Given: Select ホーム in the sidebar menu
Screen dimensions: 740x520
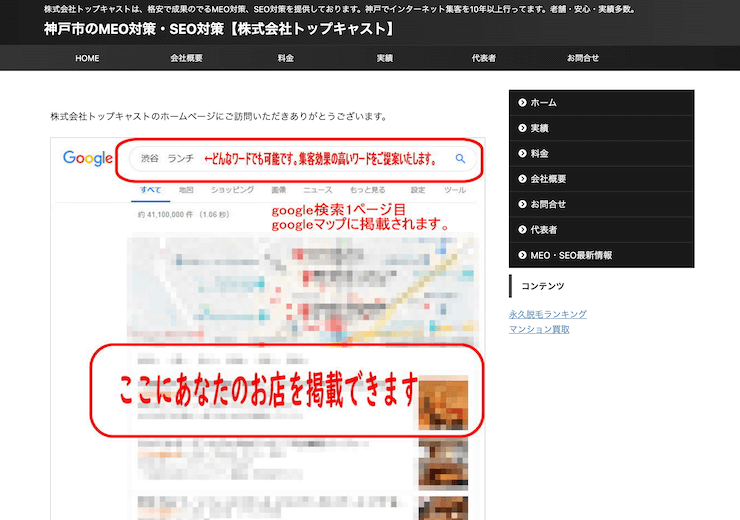Looking at the screenshot, I should 601,102.
